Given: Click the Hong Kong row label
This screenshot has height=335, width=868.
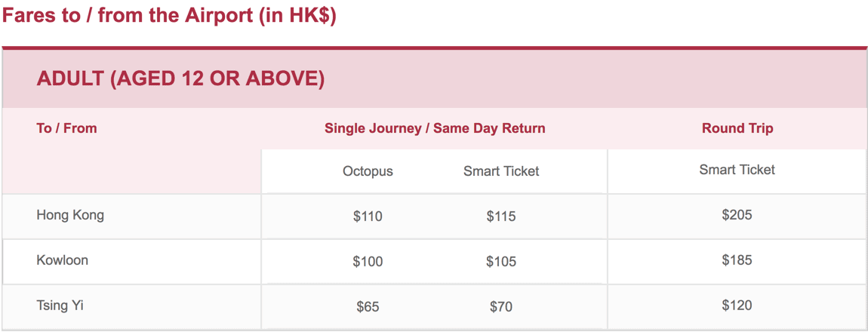Looking at the screenshot, I should pos(70,215).
